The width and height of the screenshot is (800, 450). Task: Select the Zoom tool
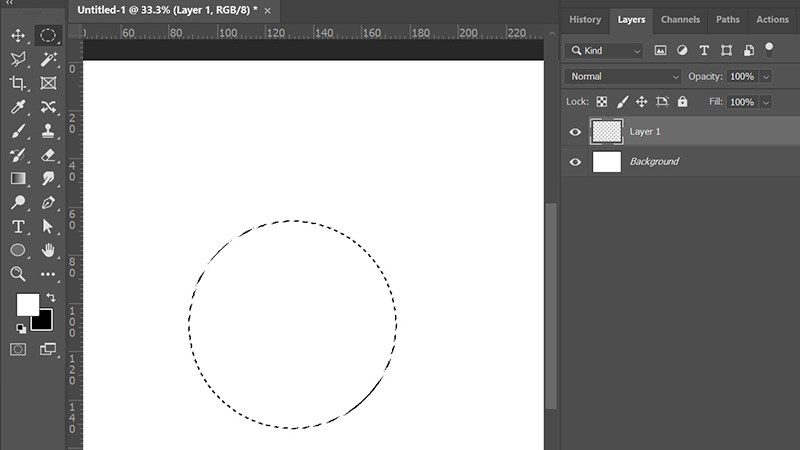[18, 274]
